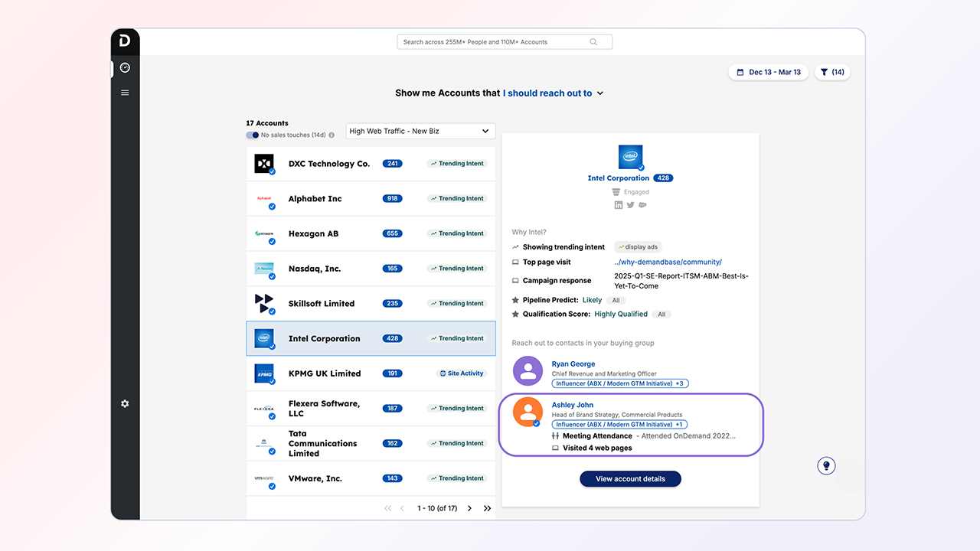The height and width of the screenshot is (551, 980).
Task: Open the Intel Corporation link in panel
Action: pos(619,178)
